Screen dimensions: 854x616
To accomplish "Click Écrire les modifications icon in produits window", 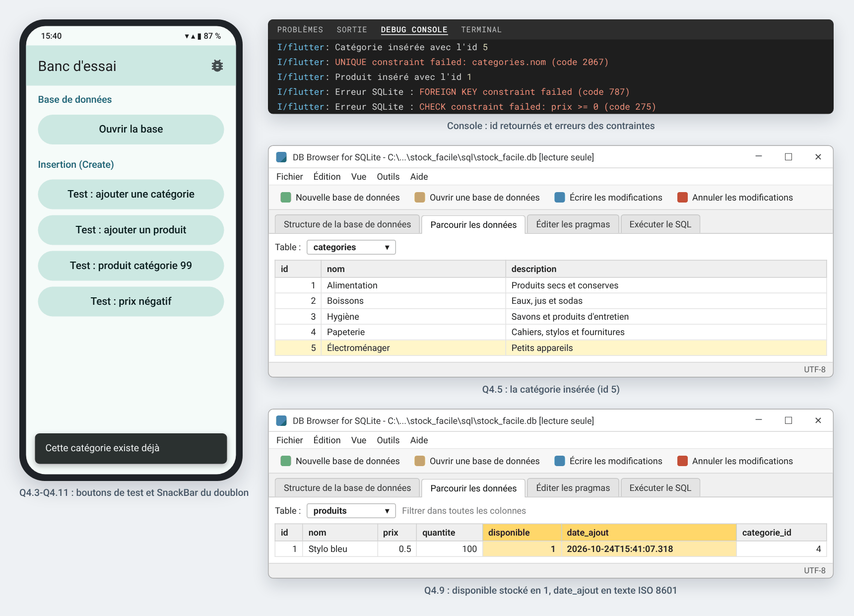I will coord(560,461).
